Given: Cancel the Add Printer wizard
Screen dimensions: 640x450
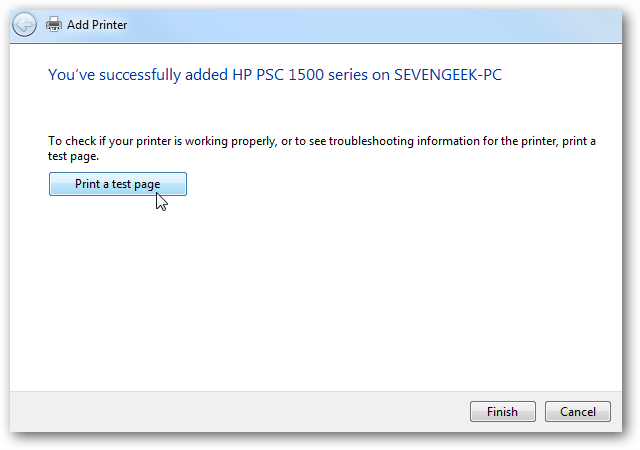Looking at the screenshot, I should (x=578, y=411).
